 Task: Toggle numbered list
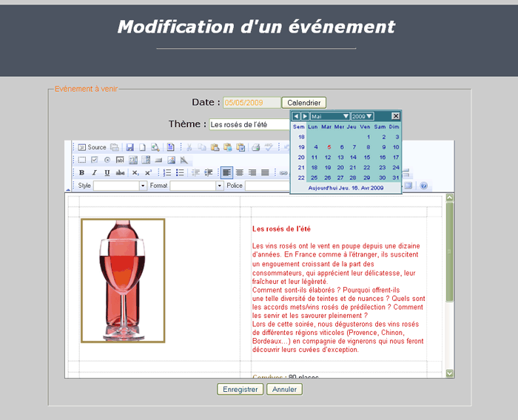tap(167, 173)
